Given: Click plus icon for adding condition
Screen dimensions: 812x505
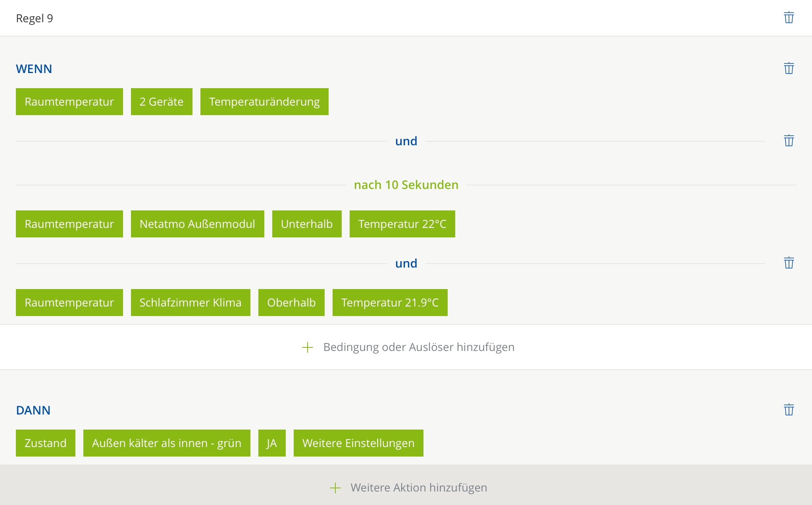Looking at the screenshot, I should point(308,347).
